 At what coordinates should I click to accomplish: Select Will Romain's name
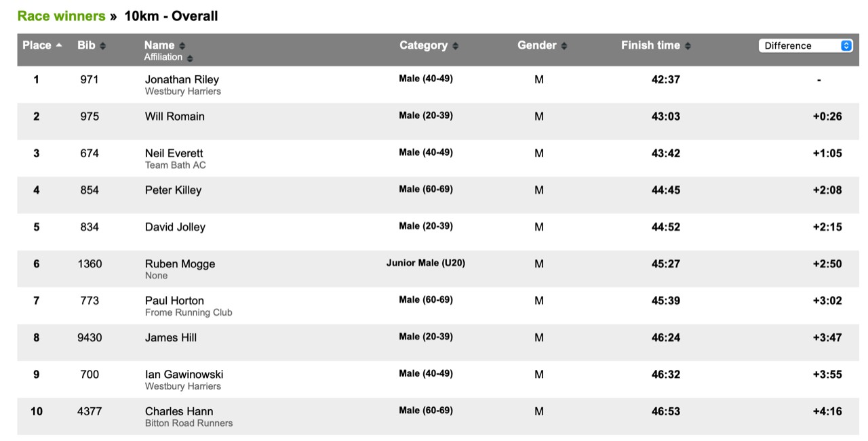pyautogui.click(x=174, y=117)
